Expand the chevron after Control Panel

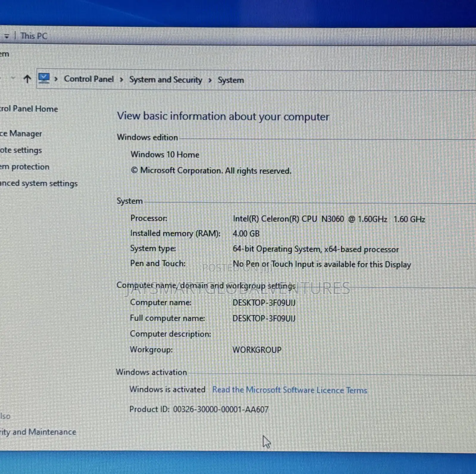121,79
